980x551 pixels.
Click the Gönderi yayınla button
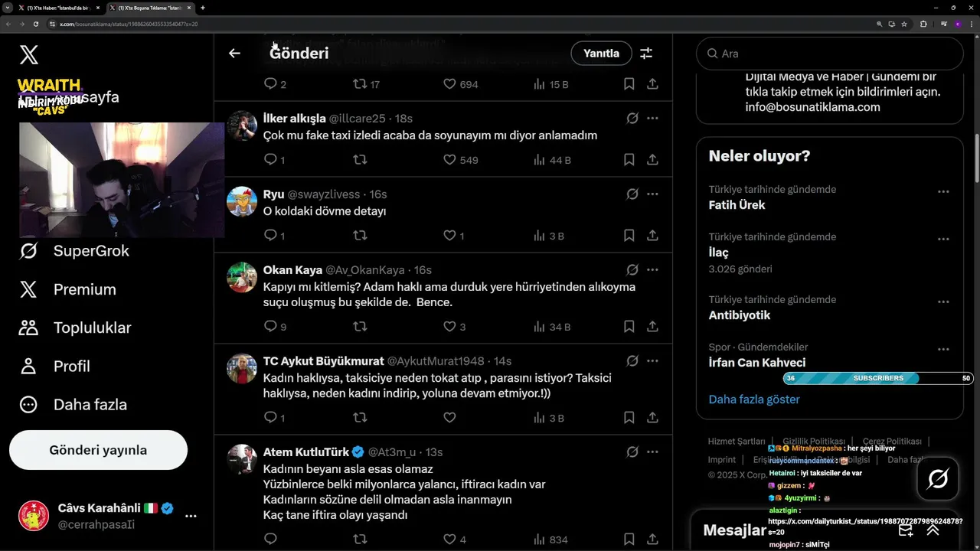(x=98, y=450)
